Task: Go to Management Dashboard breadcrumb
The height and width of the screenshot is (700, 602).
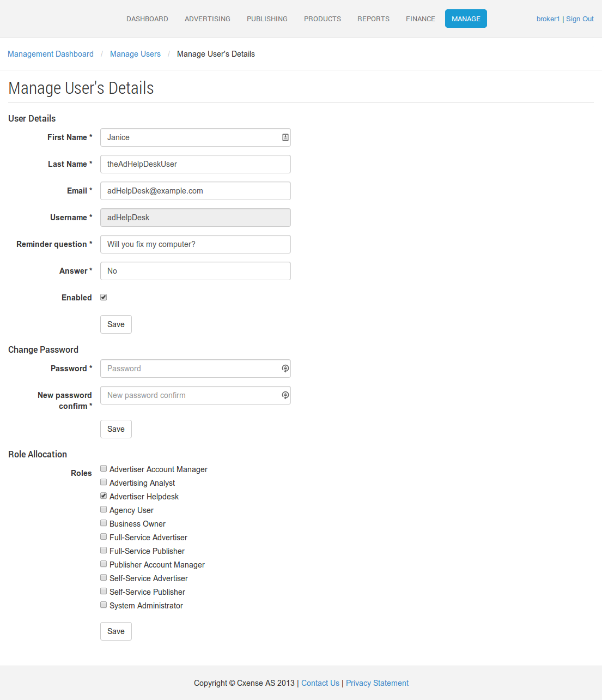Action: [x=51, y=54]
